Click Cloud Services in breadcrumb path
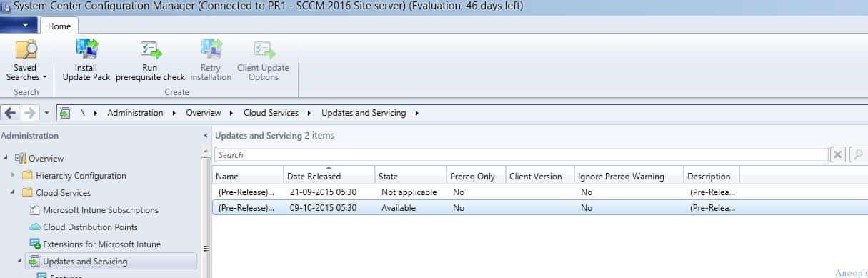 270,113
